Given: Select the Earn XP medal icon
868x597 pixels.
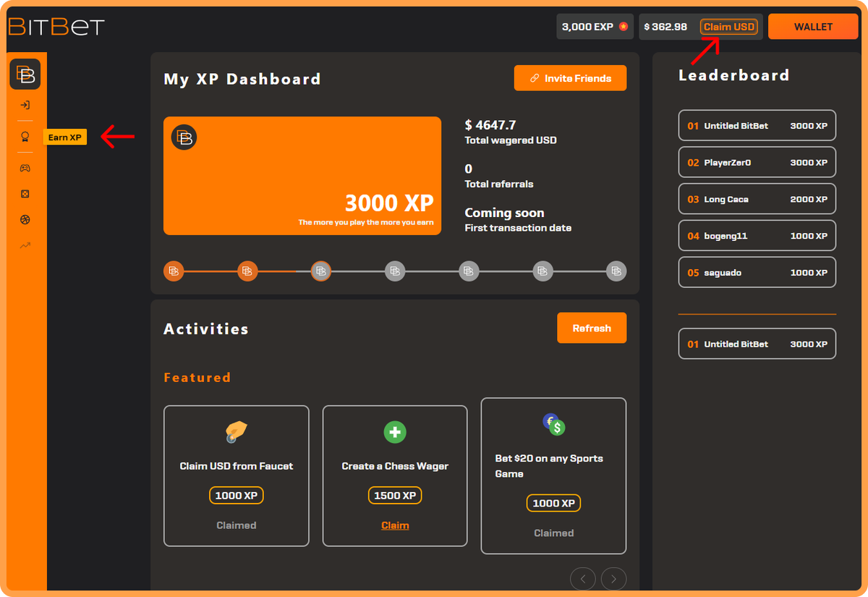Looking at the screenshot, I should pyautogui.click(x=25, y=137).
